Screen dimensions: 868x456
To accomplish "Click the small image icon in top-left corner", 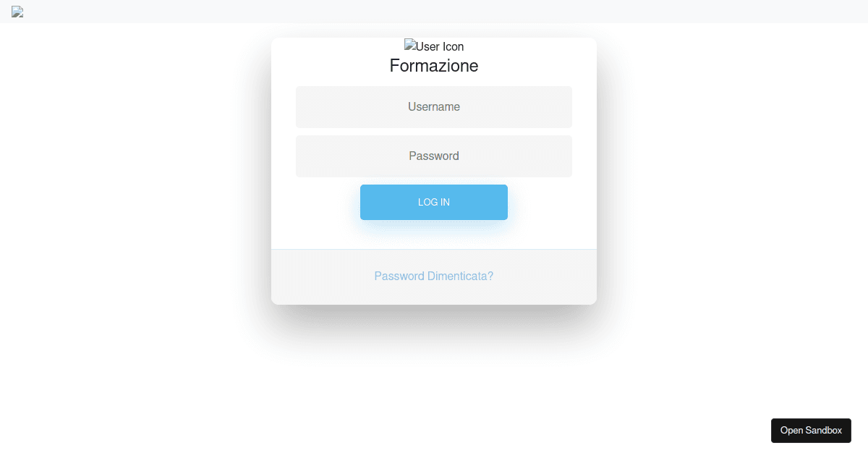I will [17, 12].
